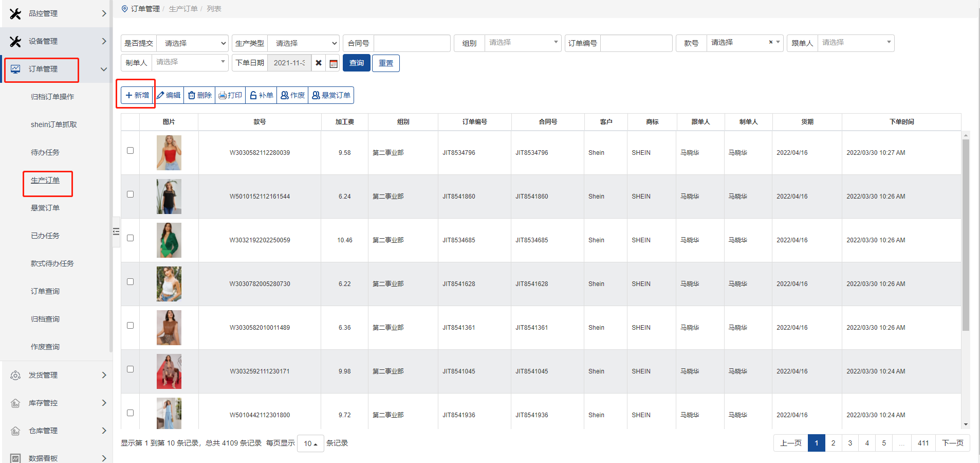Click the 查询 search button
This screenshot has width=980, height=463.
(356, 63)
